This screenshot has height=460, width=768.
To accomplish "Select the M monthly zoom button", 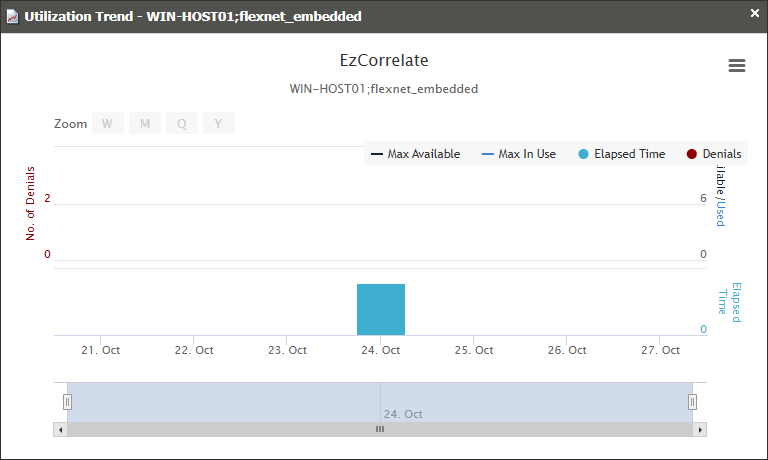I will tap(145, 124).
